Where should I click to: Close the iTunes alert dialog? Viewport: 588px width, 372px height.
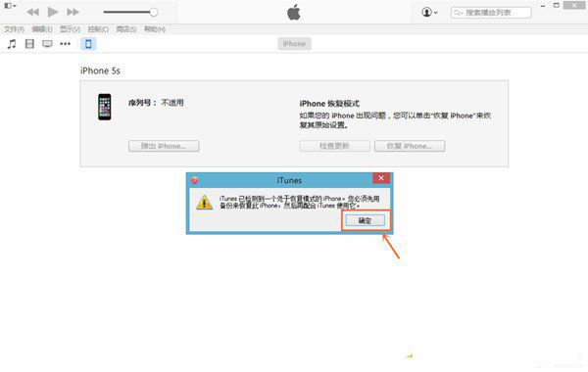381,178
